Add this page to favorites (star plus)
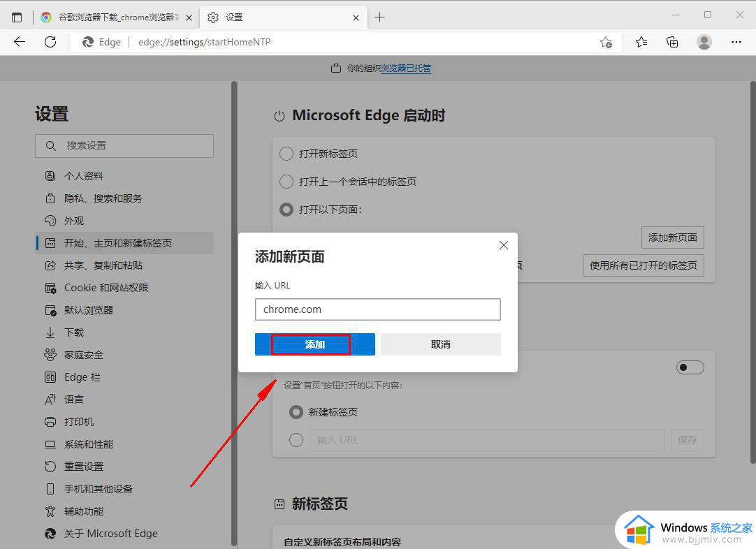Viewport: 756px width, 549px height. (606, 43)
